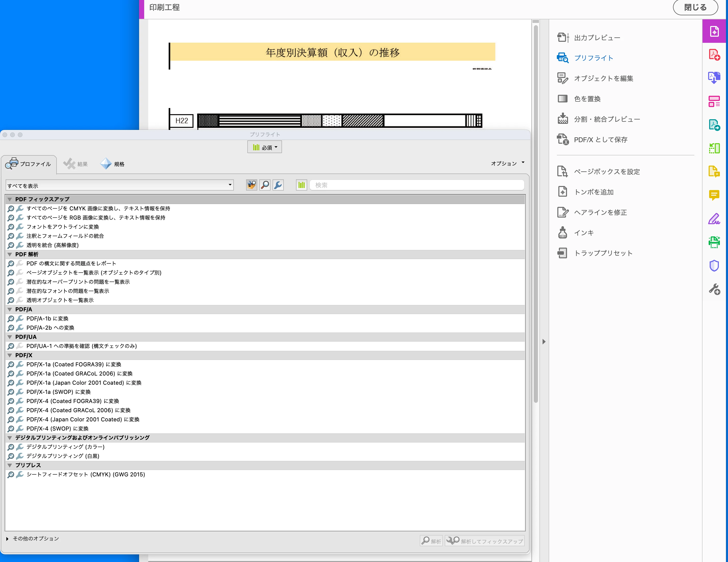Viewport: 728px width, 562px height.
Task: Open the すべてを表示 dropdown
Action: pos(119,185)
